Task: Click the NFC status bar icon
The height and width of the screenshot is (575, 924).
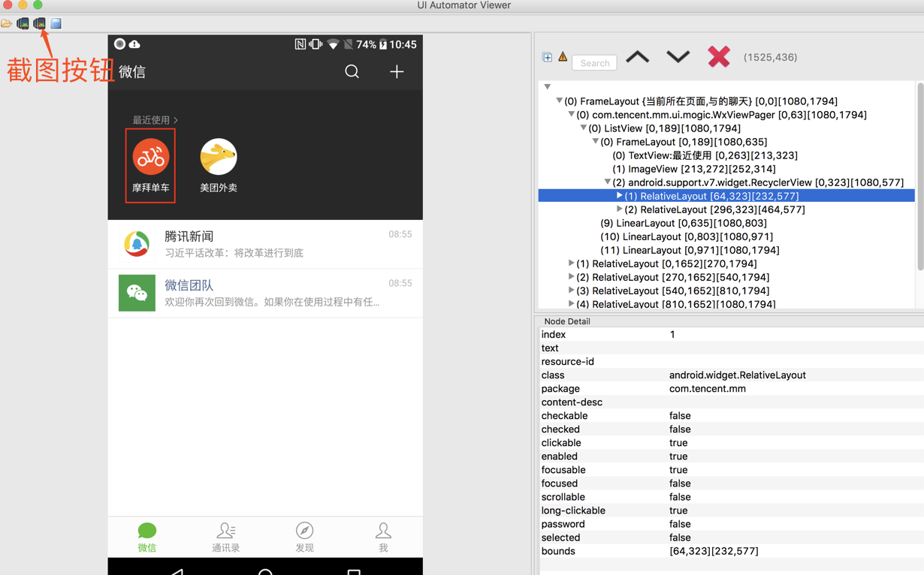Action: (x=300, y=44)
